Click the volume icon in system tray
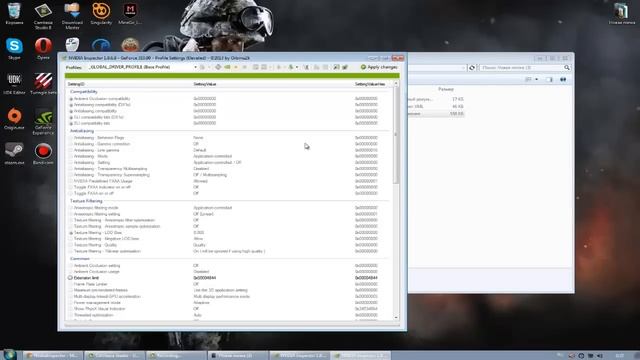640x360 pixels. click(600, 356)
